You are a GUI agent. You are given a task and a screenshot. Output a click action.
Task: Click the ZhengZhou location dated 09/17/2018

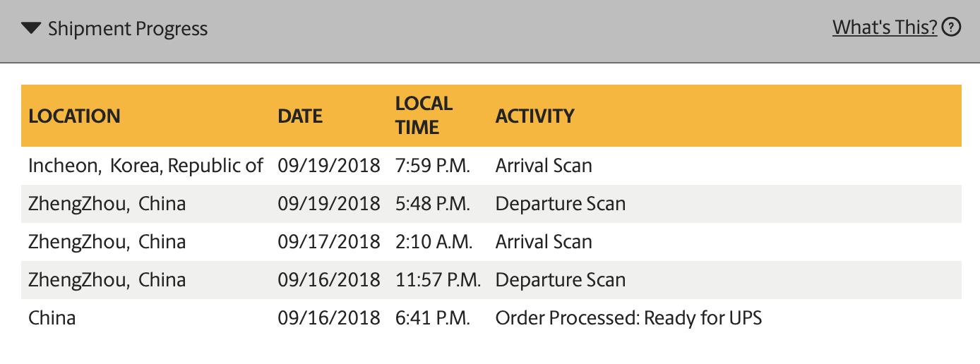point(107,242)
